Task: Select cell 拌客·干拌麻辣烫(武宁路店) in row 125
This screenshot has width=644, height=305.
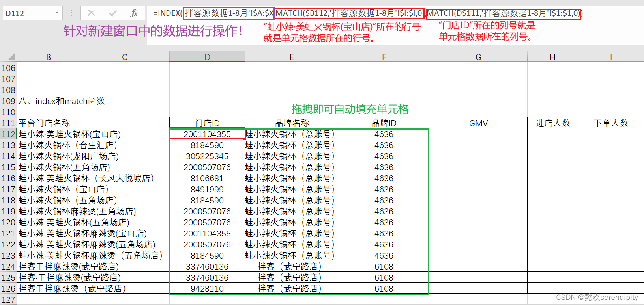Action: click(x=93, y=277)
